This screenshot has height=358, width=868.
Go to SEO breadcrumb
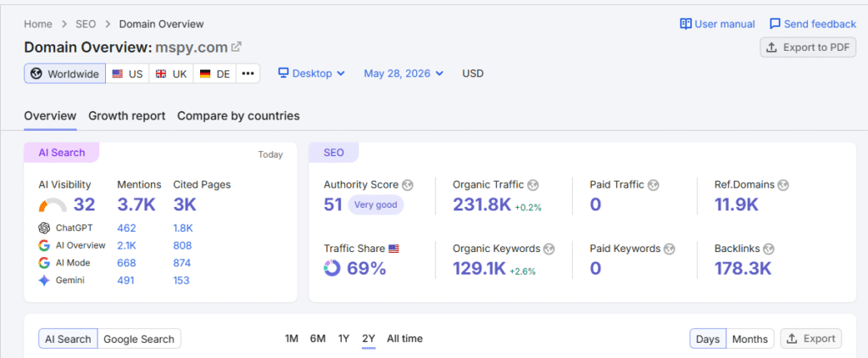pyautogui.click(x=86, y=24)
